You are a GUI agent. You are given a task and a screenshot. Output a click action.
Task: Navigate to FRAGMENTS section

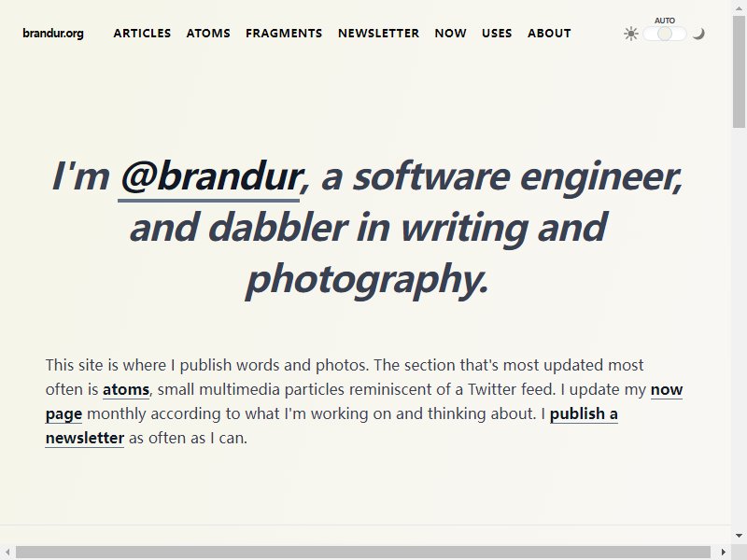click(x=284, y=34)
